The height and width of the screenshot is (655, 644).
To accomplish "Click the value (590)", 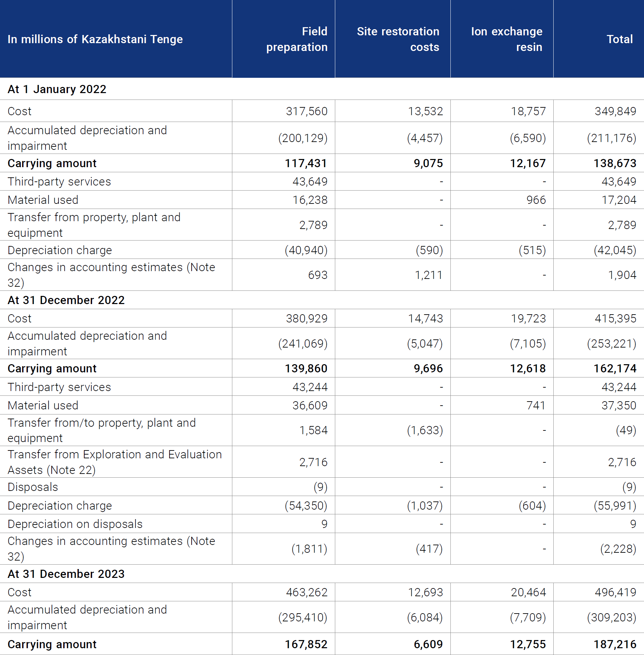I will [x=429, y=250].
